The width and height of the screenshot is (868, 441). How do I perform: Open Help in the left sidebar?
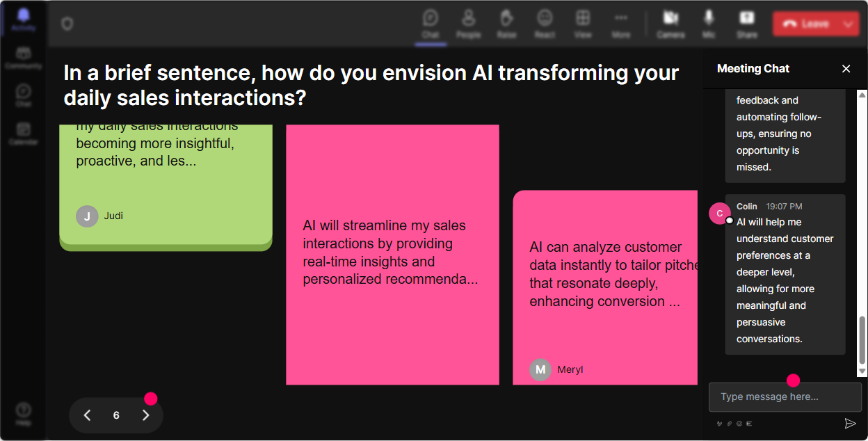(x=23, y=415)
